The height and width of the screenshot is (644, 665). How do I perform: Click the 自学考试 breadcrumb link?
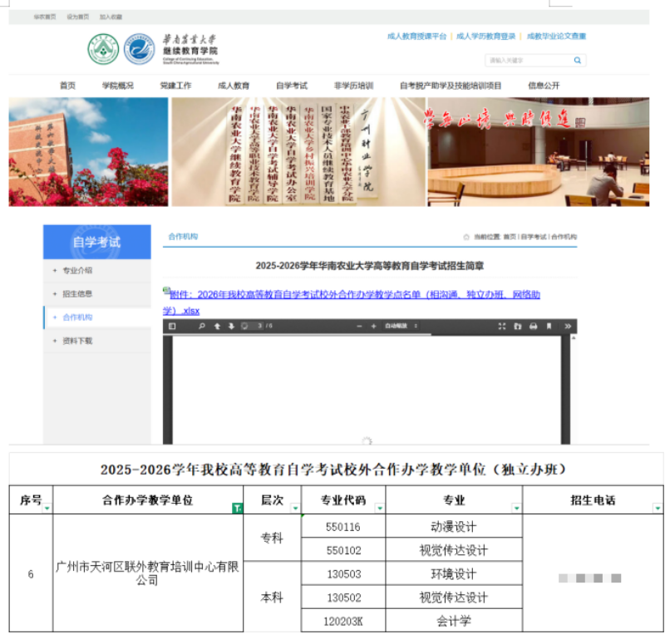(534, 237)
